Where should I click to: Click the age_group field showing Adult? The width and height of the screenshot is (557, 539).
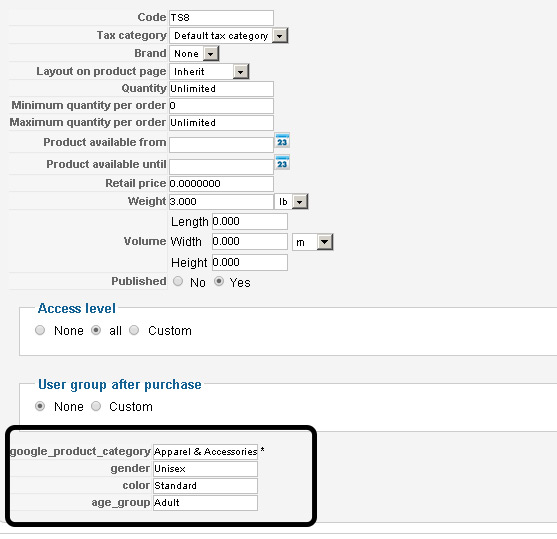coord(205,503)
